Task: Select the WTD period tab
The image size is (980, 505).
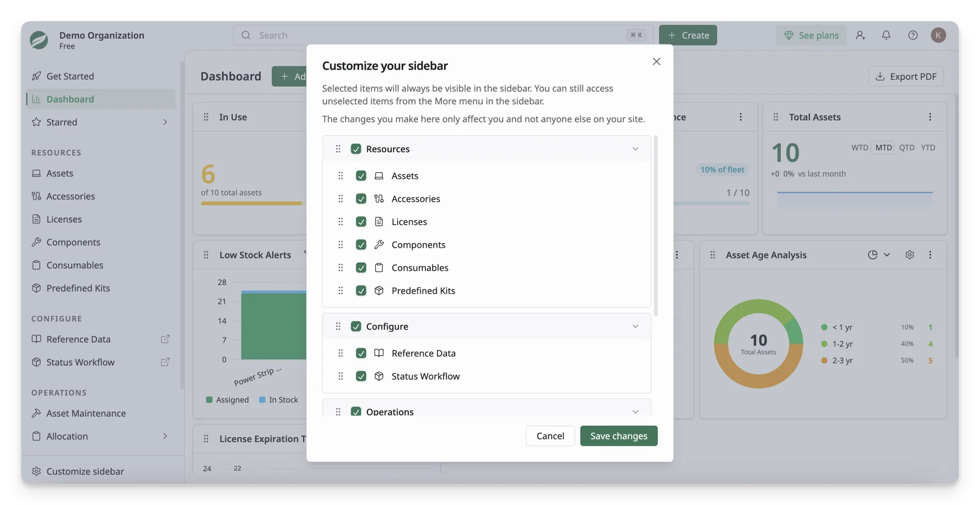Action: (860, 148)
